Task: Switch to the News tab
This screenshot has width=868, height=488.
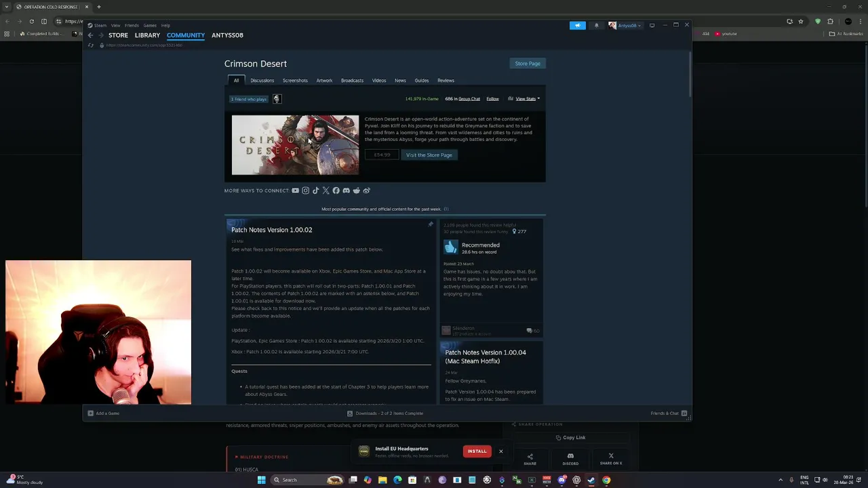Action: click(400, 81)
